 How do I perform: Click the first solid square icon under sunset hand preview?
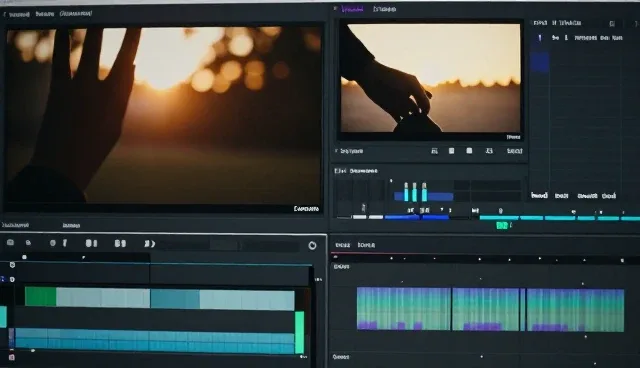[451, 151]
